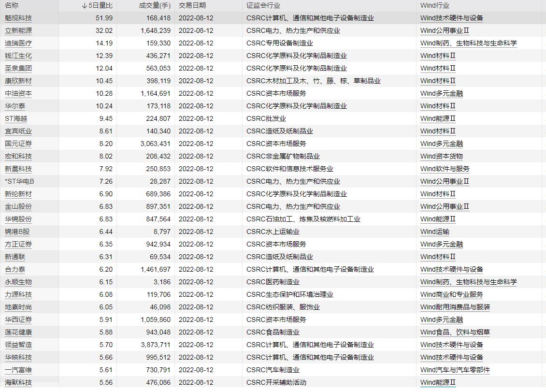
Task: Open stock link ST海越
Action: pyautogui.click(x=16, y=118)
